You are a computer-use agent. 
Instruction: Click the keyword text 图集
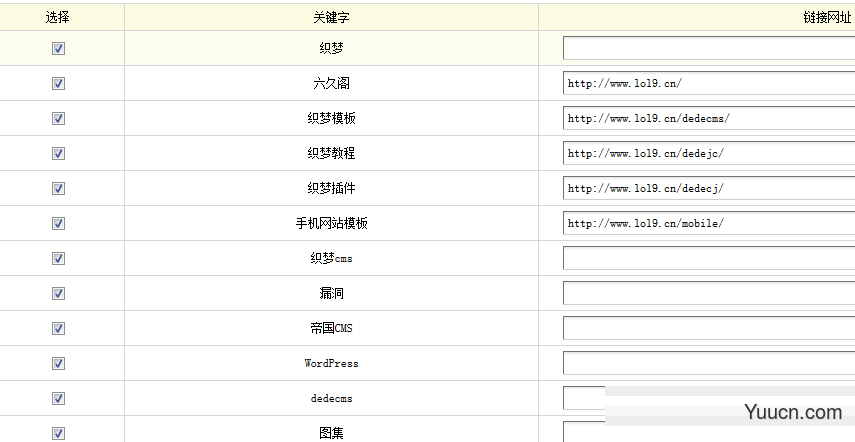[331, 433]
